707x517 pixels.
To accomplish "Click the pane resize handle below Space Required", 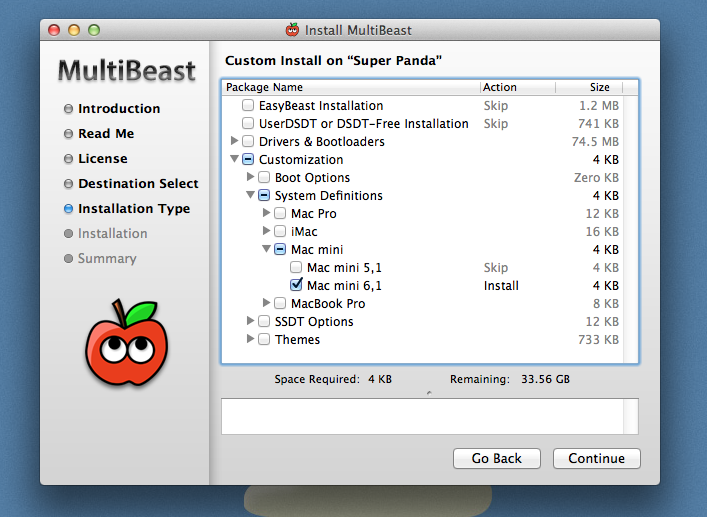I will click(x=429, y=393).
